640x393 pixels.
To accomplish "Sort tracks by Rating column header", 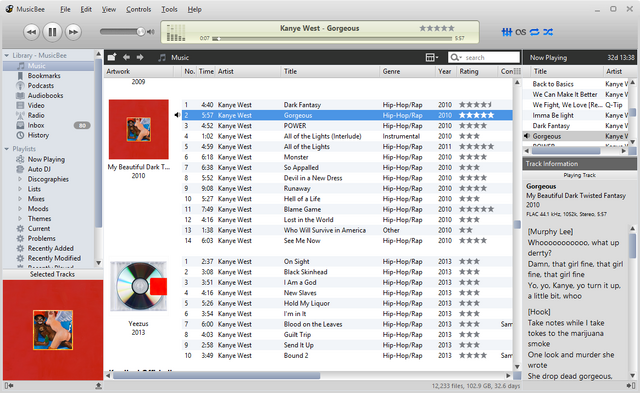I will (469, 71).
